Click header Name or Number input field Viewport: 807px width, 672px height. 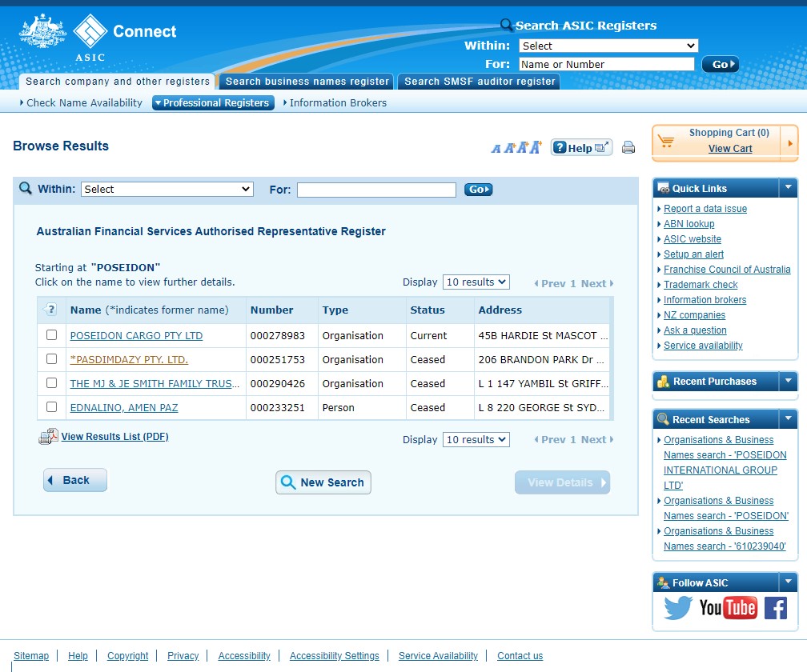[x=606, y=64]
